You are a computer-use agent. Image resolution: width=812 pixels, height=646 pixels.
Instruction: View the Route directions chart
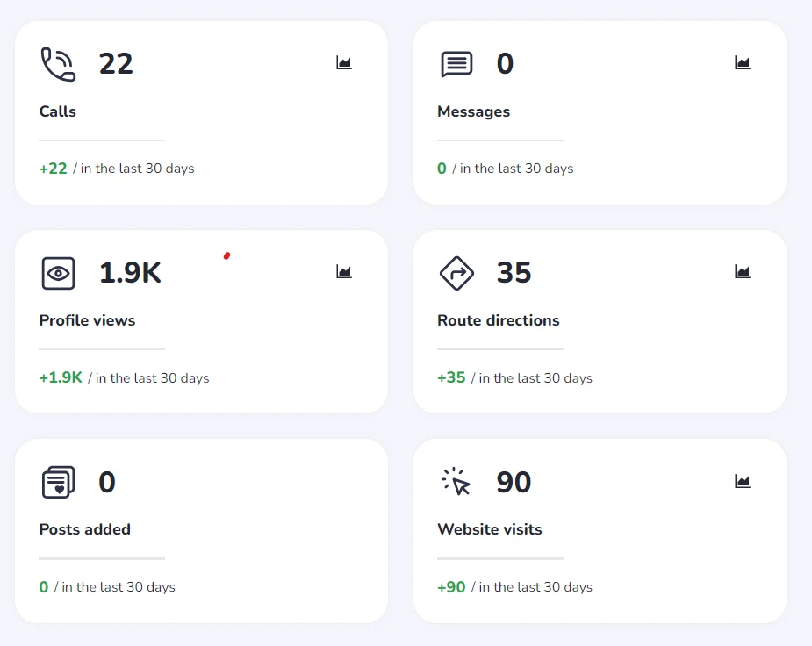coord(742,272)
